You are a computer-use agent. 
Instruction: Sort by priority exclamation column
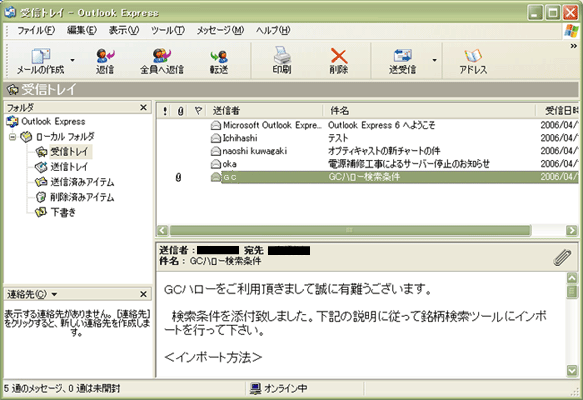coord(165,111)
